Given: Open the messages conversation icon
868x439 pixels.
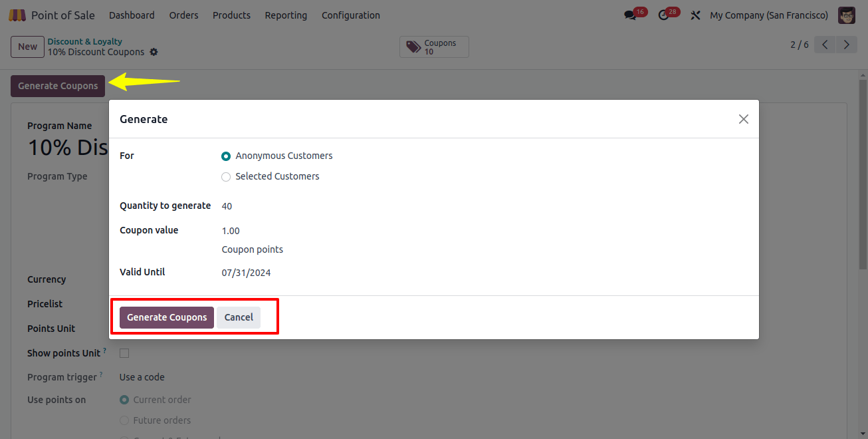Looking at the screenshot, I should [x=630, y=15].
